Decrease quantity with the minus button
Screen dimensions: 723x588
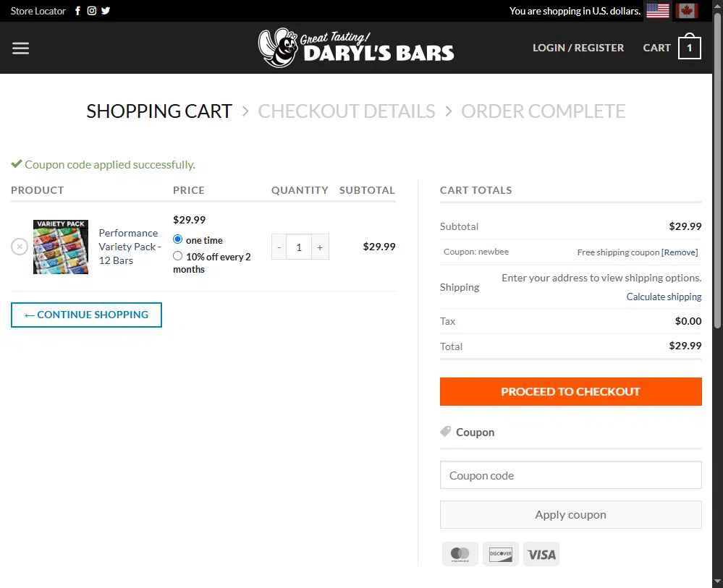tap(279, 247)
